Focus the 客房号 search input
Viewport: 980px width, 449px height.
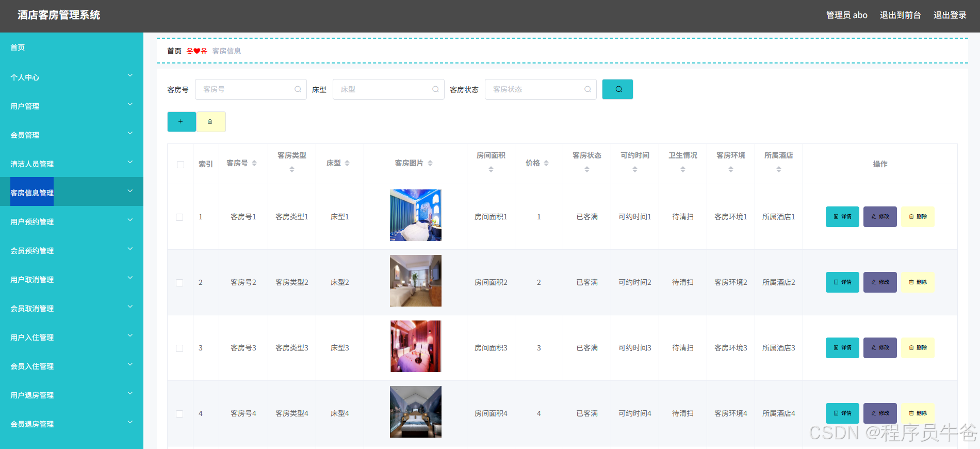click(x=251, y=89)
